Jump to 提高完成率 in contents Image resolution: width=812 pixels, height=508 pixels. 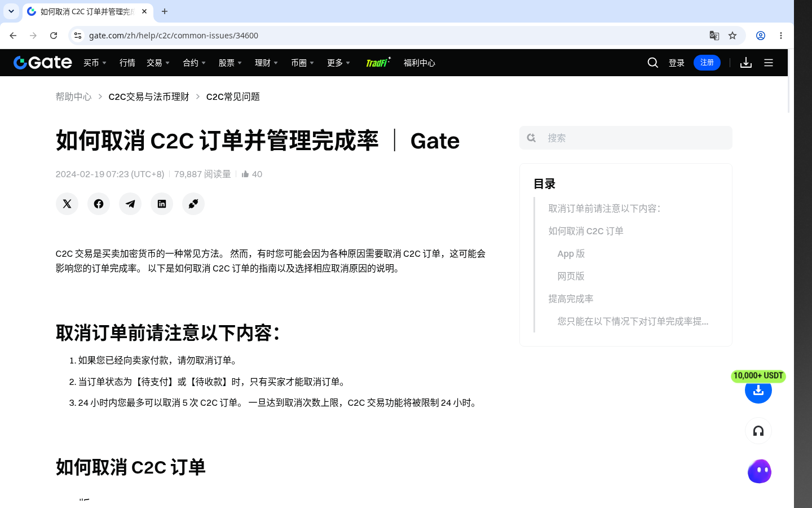(571, 299)
